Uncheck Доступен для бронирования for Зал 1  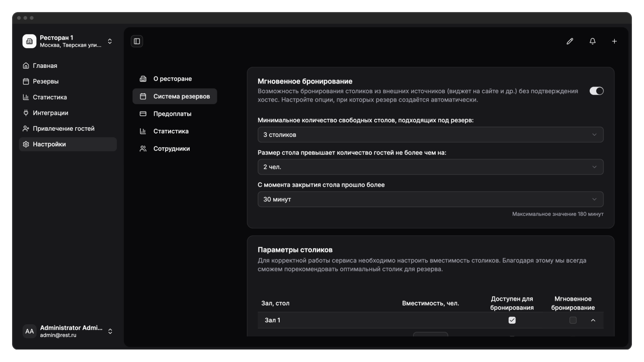[x=512, y=320]
